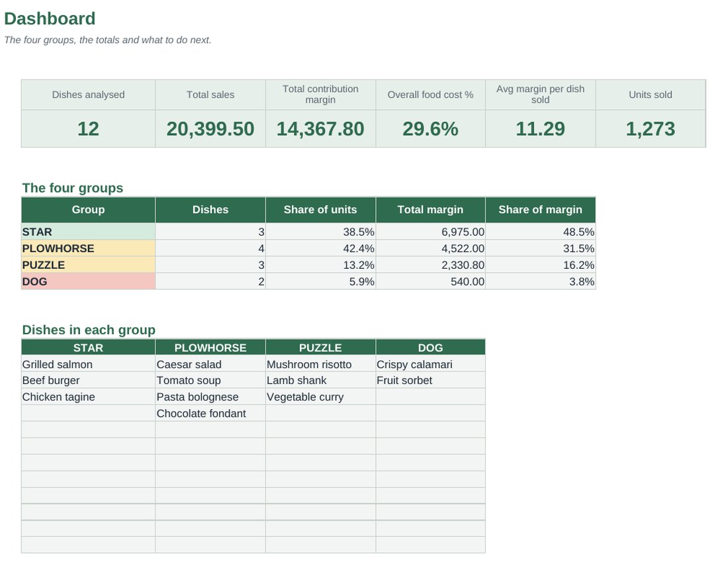
Task: Click the Tomato soup cell
Action: [210, 381]
